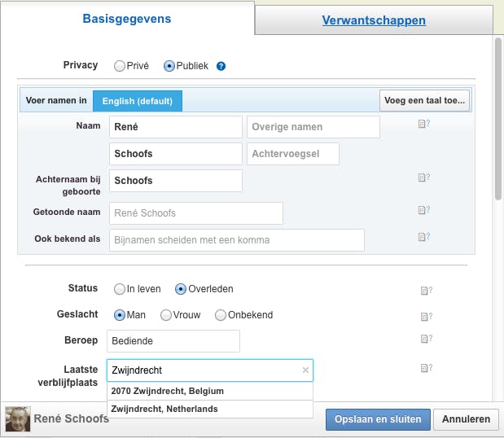Open the Voeg een taal toe dropdown
This screenshot has height=438, width=504.
pos(424,101)
